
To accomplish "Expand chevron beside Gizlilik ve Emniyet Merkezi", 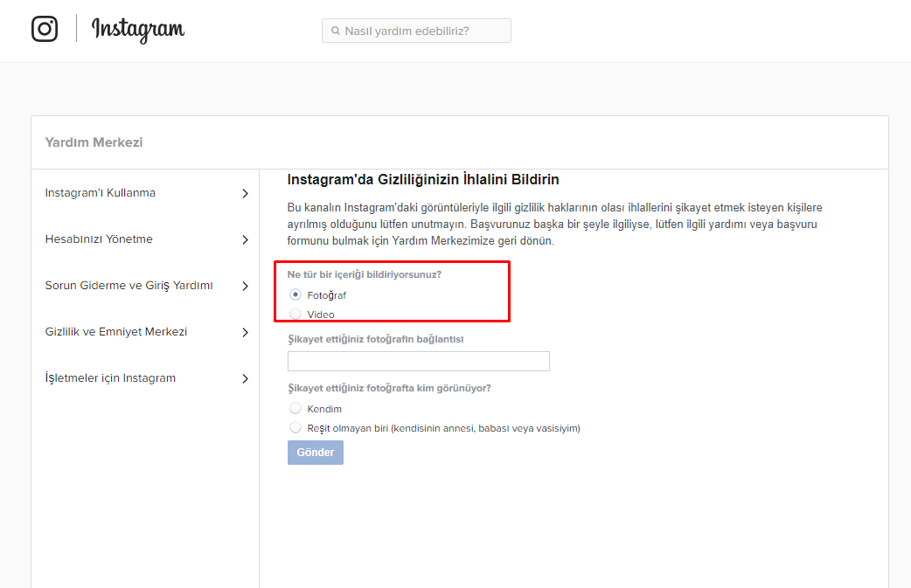I will click(x=245, y=332).
